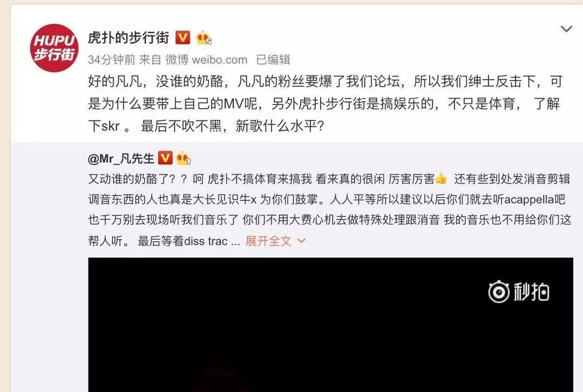Click the 最后等着diss trac truncated line
Viewport: 583px width, 392px height.
pos(189,241)
